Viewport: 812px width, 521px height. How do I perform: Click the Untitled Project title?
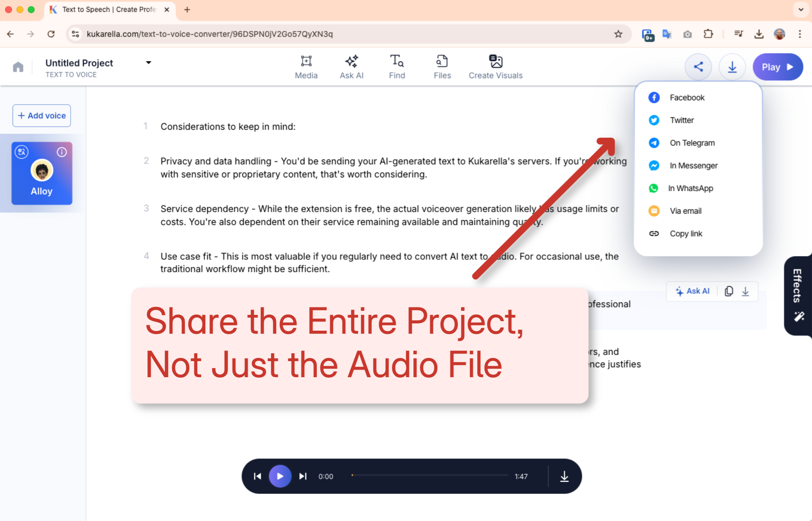[x=79, y=63]
